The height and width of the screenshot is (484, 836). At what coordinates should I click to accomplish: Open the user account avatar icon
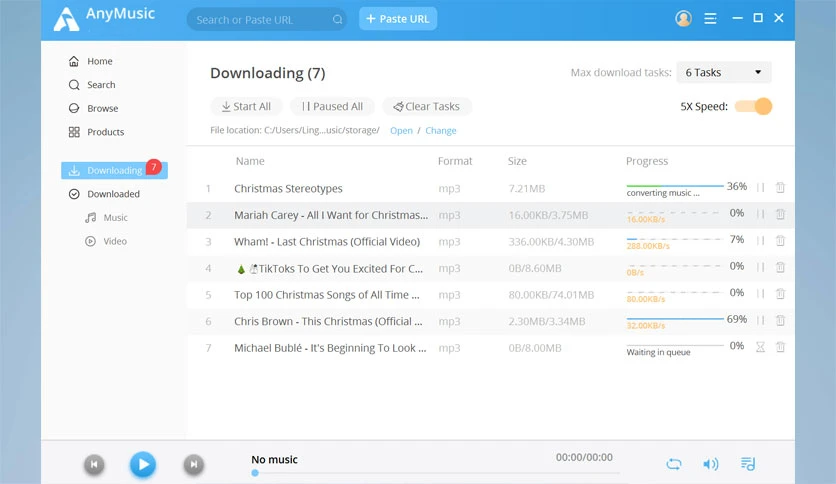[684, 18]
